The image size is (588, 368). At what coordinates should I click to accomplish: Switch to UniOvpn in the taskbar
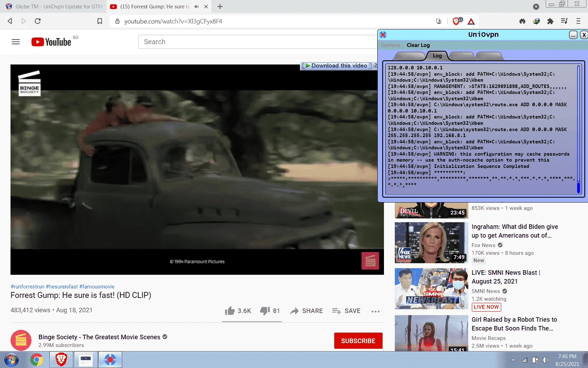(110, 360)
